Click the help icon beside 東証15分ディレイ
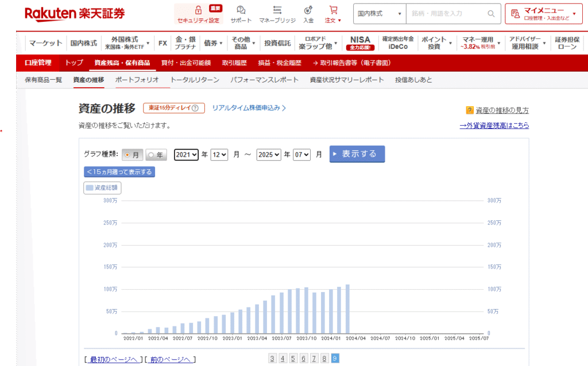Screen dimensions: 588x366 tap(195, 108)
